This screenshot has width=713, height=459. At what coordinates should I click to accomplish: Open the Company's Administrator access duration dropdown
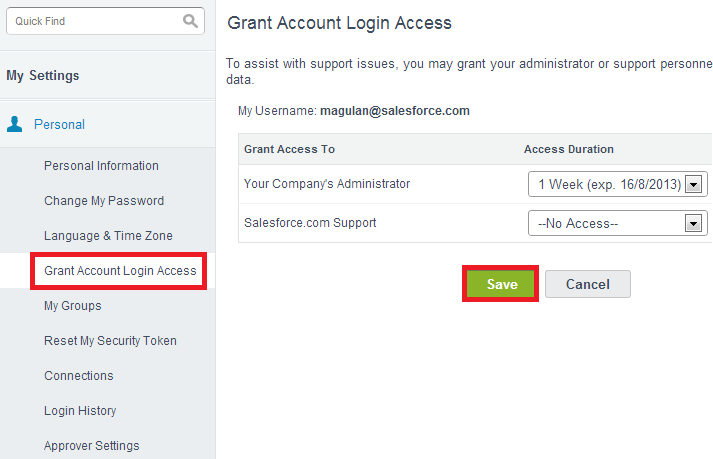(608, 184)
